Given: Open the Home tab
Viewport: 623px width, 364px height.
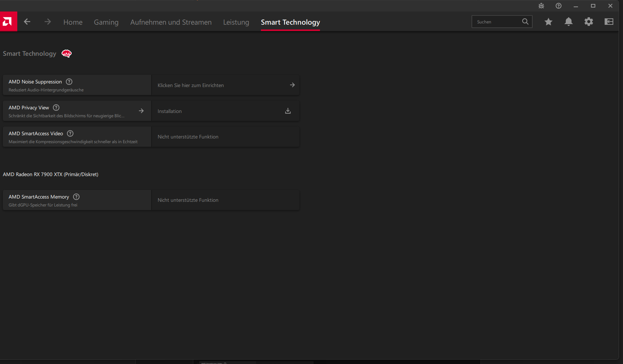Looking at the screenshot, I should pyautogui.click(x=73, y=22).
